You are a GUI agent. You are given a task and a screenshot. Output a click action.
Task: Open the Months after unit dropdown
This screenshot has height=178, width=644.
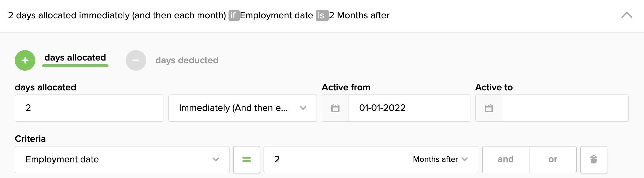tap(440, 159)
